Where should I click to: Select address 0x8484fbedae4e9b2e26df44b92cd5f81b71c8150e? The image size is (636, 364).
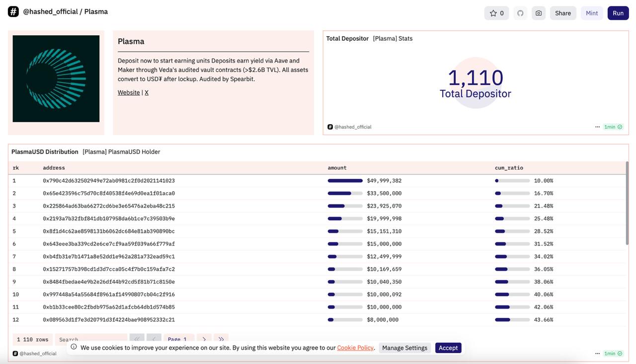click(x=109, y=282)
